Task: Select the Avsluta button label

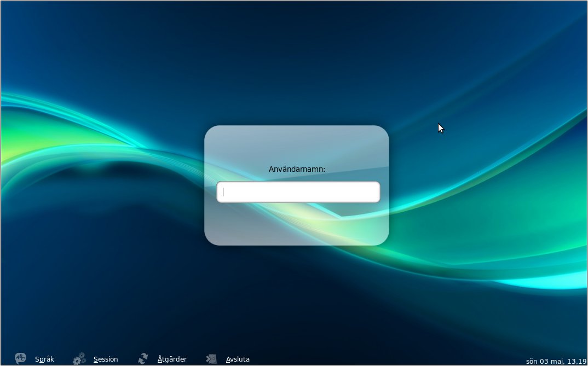Action: (238, 359)
